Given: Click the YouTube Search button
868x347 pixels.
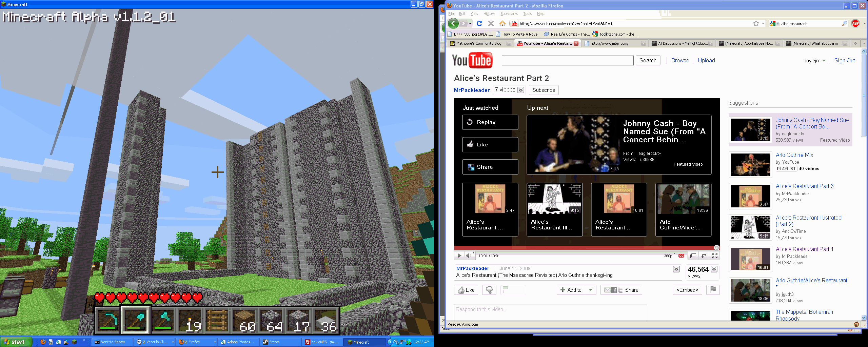Looking at the screenshot, I should [x=648, y=60].
